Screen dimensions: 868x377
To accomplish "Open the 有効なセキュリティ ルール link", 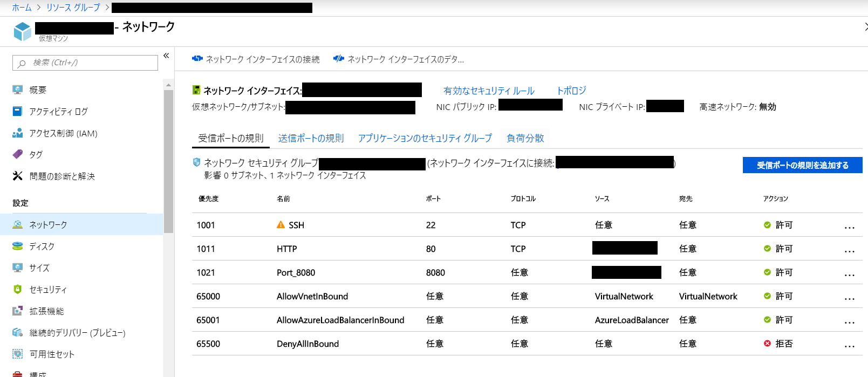I will pyautogui.click(x=489, y=91).
